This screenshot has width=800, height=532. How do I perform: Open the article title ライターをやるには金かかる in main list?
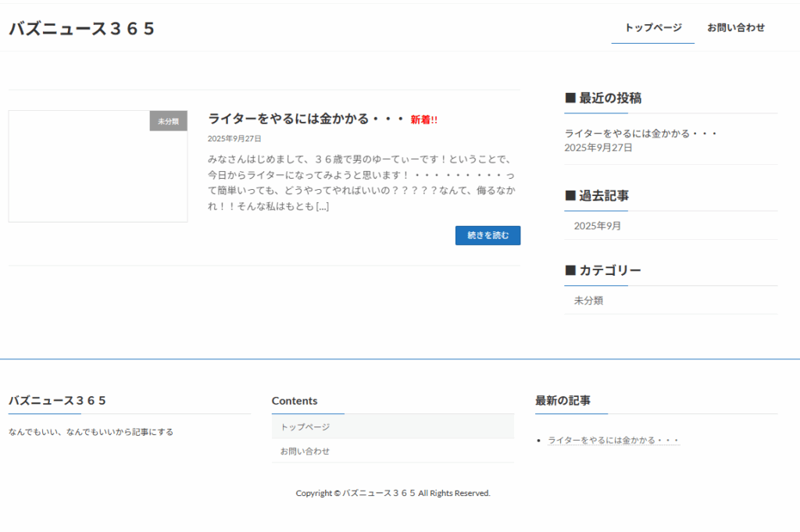pyautogui.click(x=306, y=119)
